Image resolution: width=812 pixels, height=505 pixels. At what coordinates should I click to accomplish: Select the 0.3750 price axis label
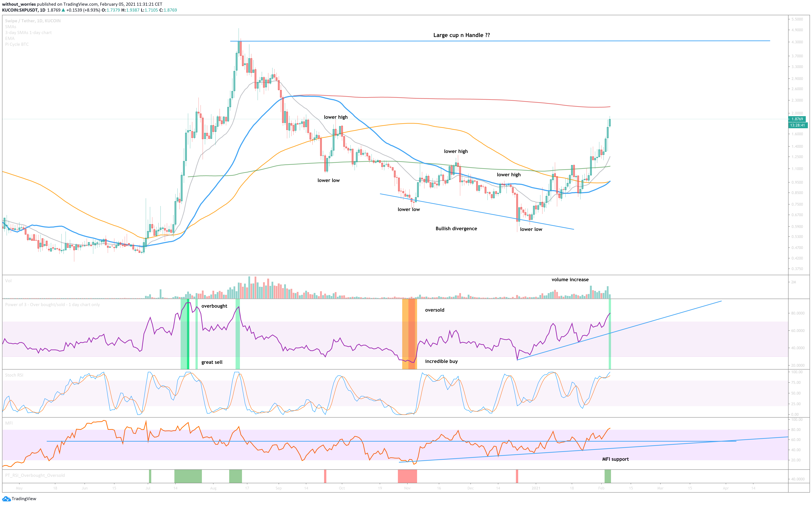point(797,269)
